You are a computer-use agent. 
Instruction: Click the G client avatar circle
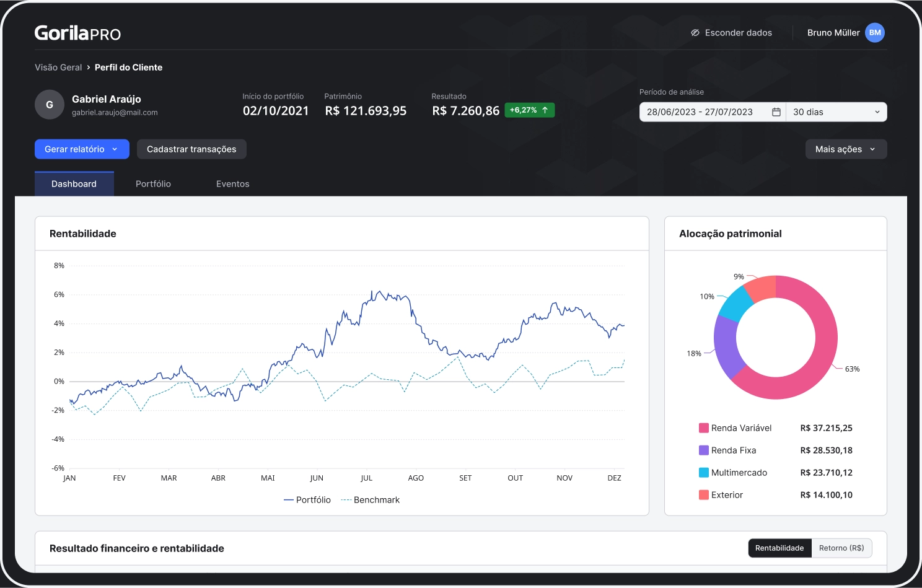pyautogui.click(x=50, y=105)
